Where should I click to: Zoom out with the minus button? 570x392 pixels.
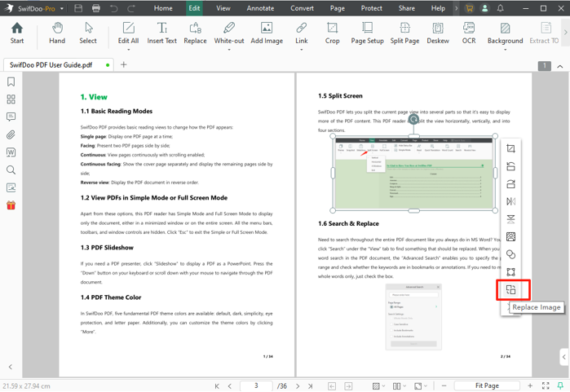pos(444,385)
